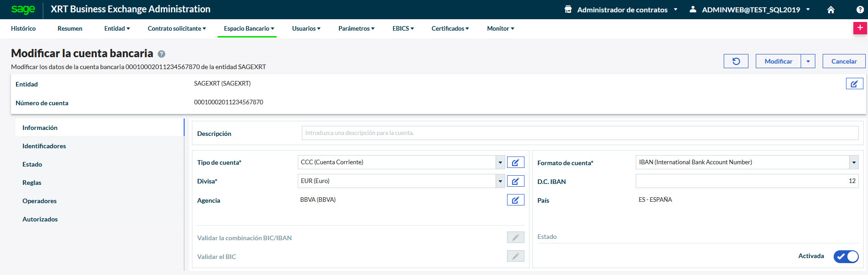Click help icon beside page title

pos(161,54)
